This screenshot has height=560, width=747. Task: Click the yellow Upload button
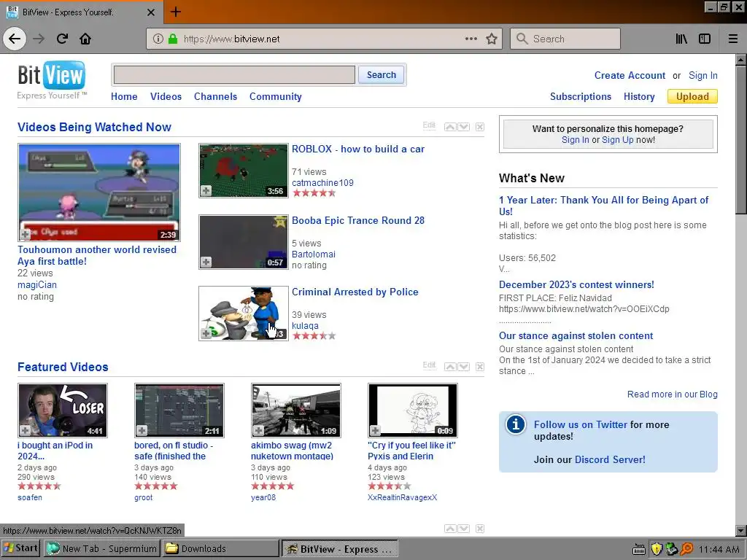692,96
